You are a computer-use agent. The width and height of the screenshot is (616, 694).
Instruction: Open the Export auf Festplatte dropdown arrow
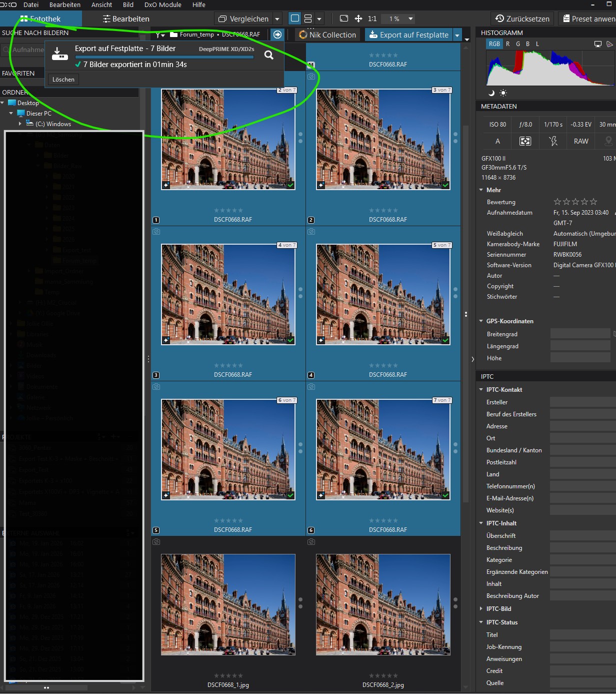(457, 35)
